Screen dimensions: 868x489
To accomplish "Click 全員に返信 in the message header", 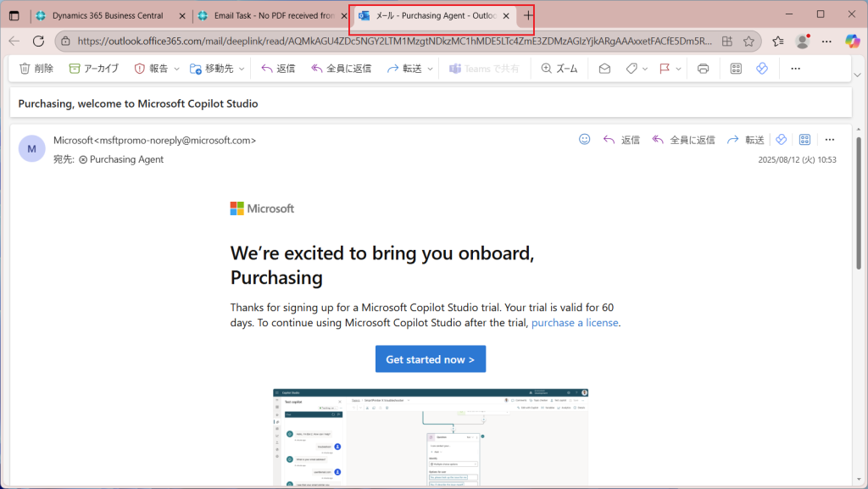I will click(x=684, y=140).
